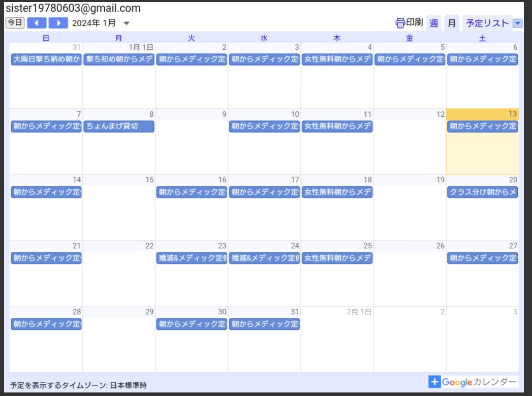Screen dimensions: 532x396
Task: Open the 2024年 1月 date picker dropdown arrow
Action: click(x=127, y=23)
